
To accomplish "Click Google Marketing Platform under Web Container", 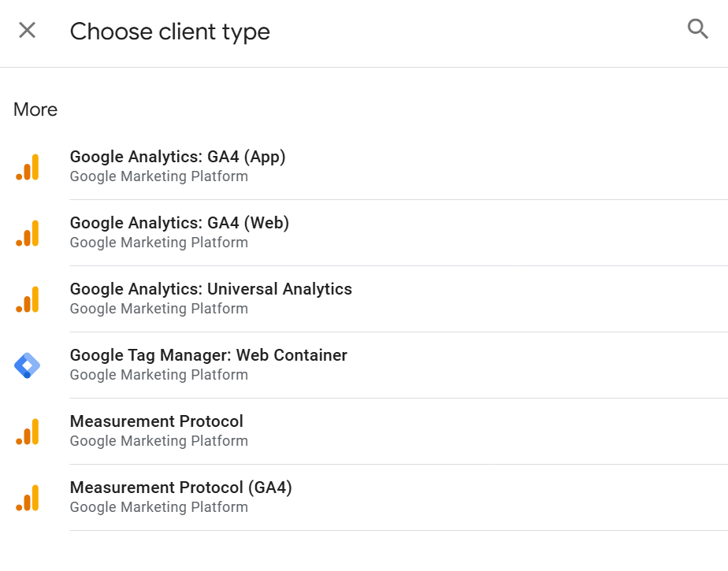I will (x=159, y=375).
